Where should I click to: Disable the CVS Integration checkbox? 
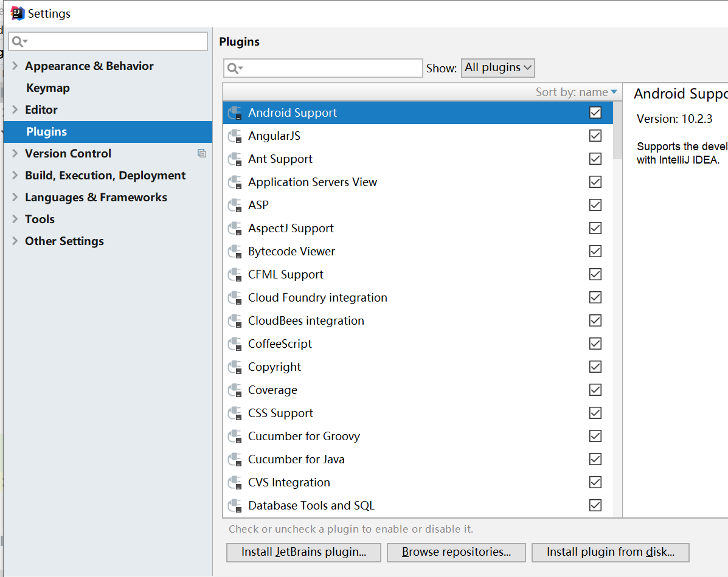[595, 482]
